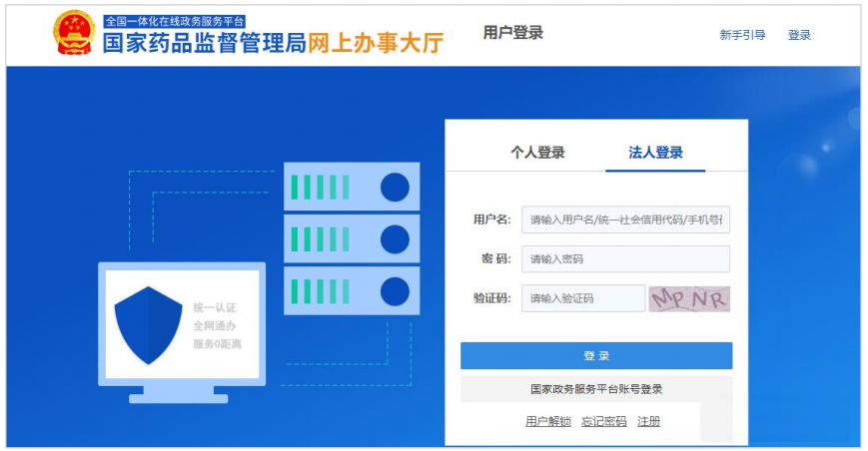The height and width of the screenshot is (451, 868).
Task: Click the blue shield icon on the monitor
Action: click(148, 325)
